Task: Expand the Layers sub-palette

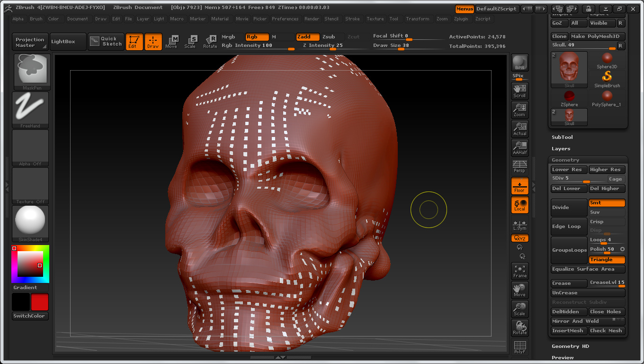Action: tap(561, 149)
